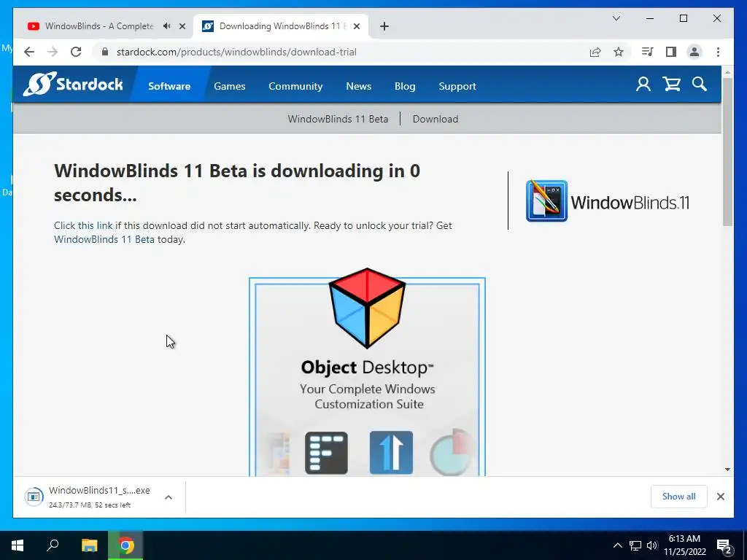Select the Downloading WindowBlinds 11 tab

pos(280,26)
